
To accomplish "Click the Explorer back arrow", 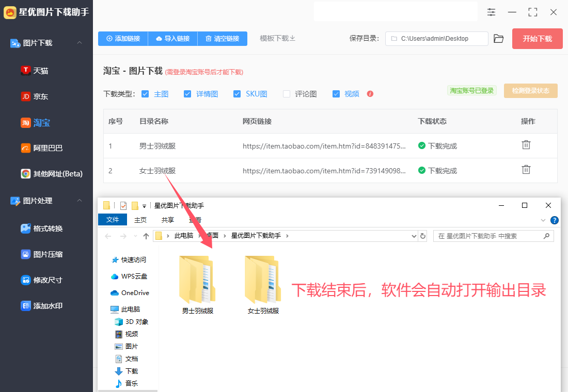I will coord(108,236).
